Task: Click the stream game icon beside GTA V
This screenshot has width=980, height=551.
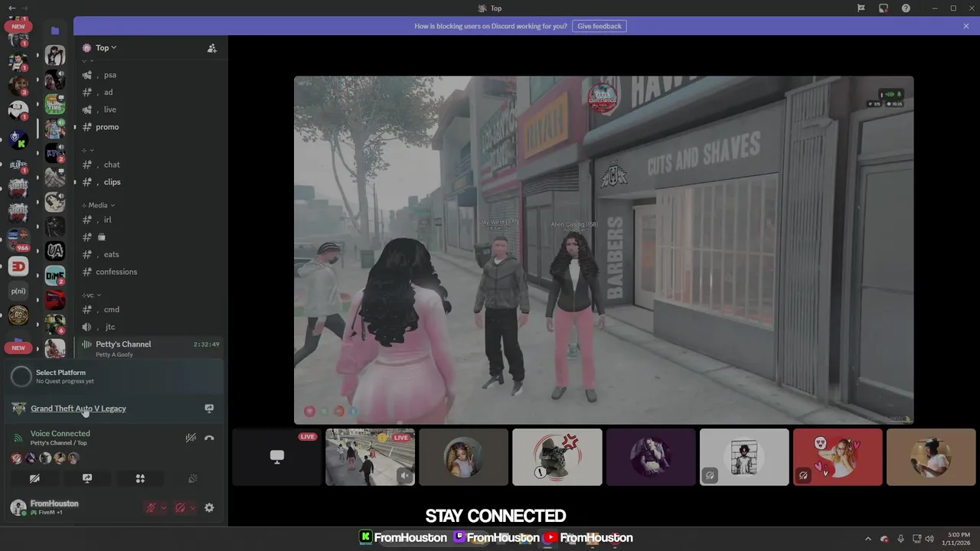Action: 209,409
